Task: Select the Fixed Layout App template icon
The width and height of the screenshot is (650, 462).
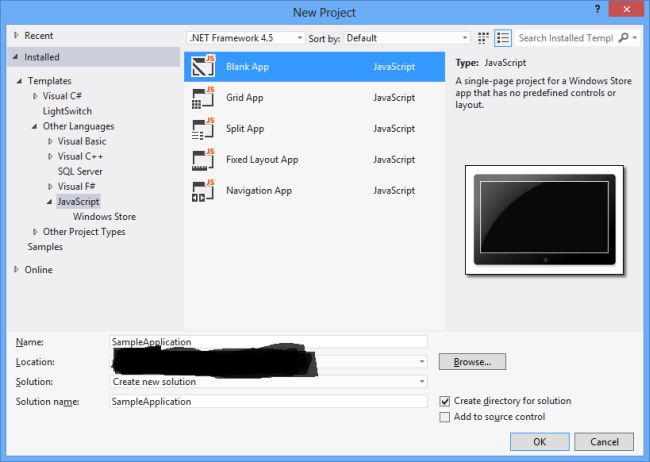Action: pos(203,160)
